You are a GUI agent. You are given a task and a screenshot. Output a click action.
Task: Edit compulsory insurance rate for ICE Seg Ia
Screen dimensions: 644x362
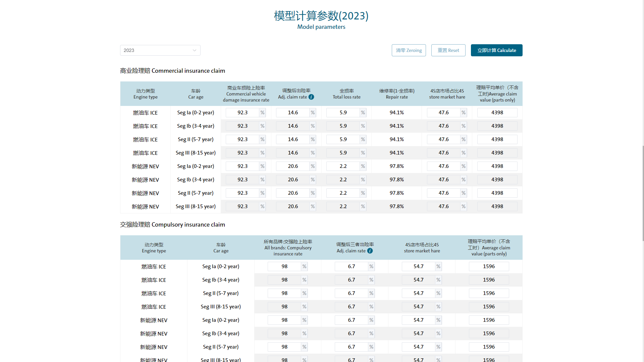click(284, 266)
